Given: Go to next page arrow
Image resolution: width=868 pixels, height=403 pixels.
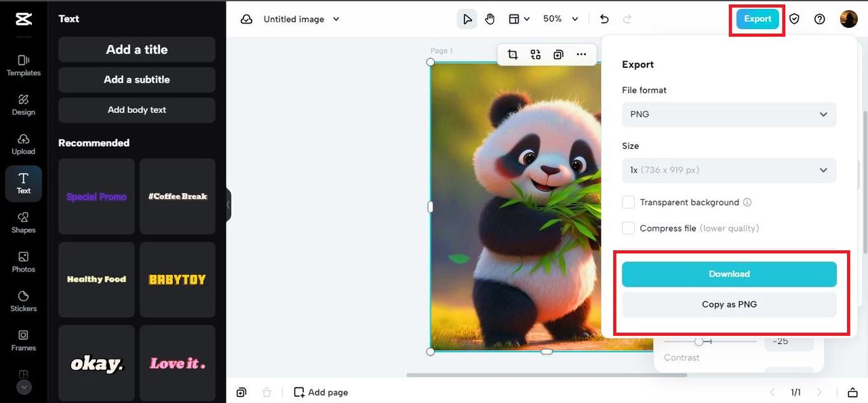Looking at the screenshot, I should 819,392.
